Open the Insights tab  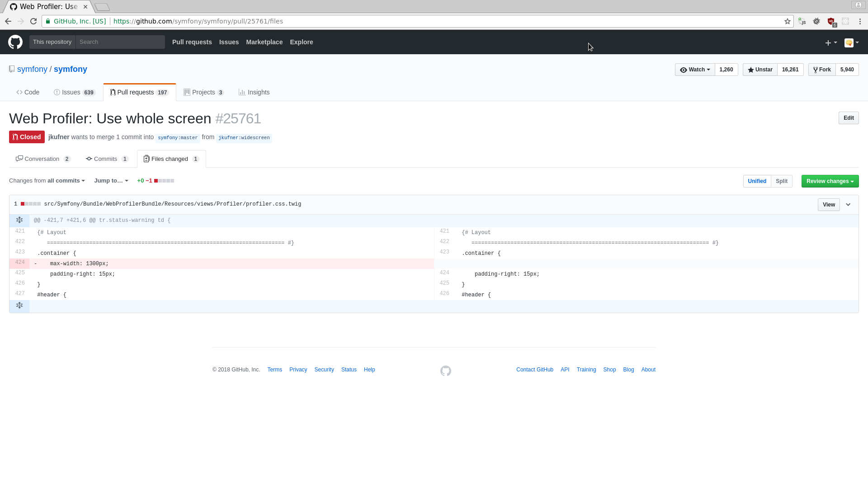coord(254,92)
